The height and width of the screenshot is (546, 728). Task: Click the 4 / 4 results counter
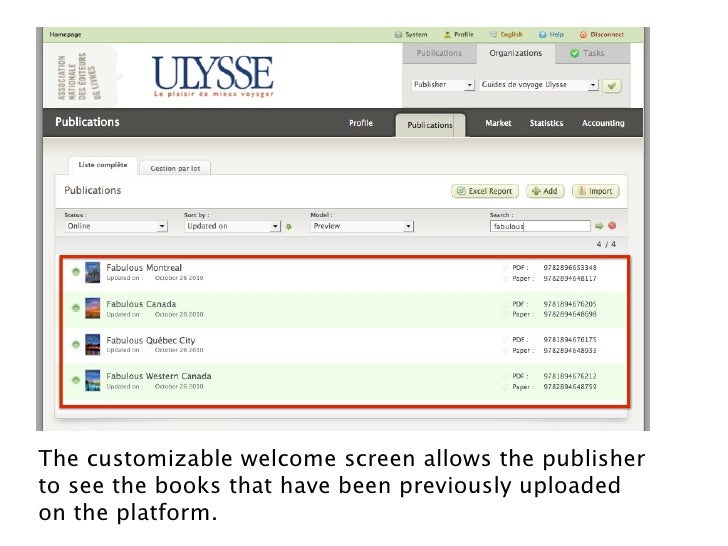pos(606,244)
